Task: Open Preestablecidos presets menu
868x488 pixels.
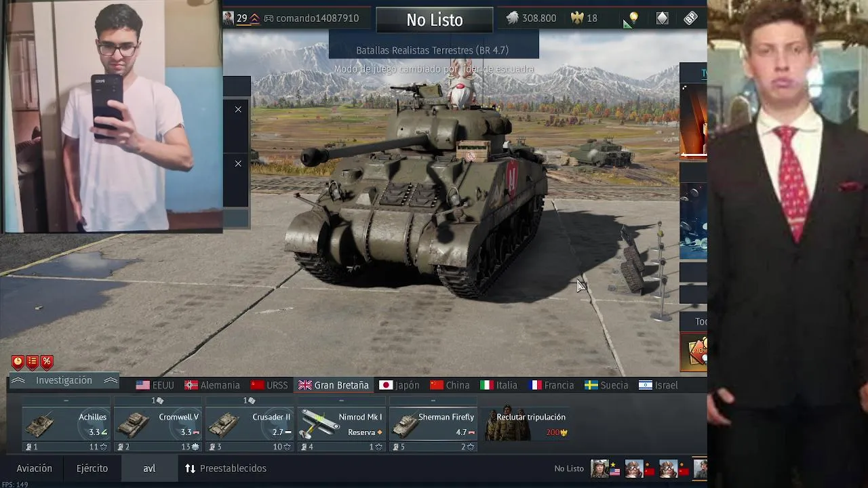Action: tap(226, 468)
